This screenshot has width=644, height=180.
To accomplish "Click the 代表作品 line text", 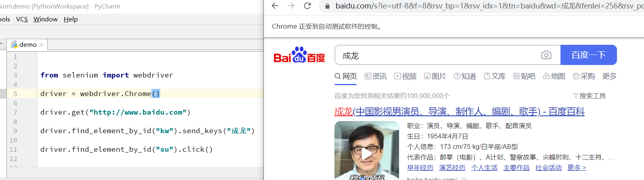I will pos(510,157).
